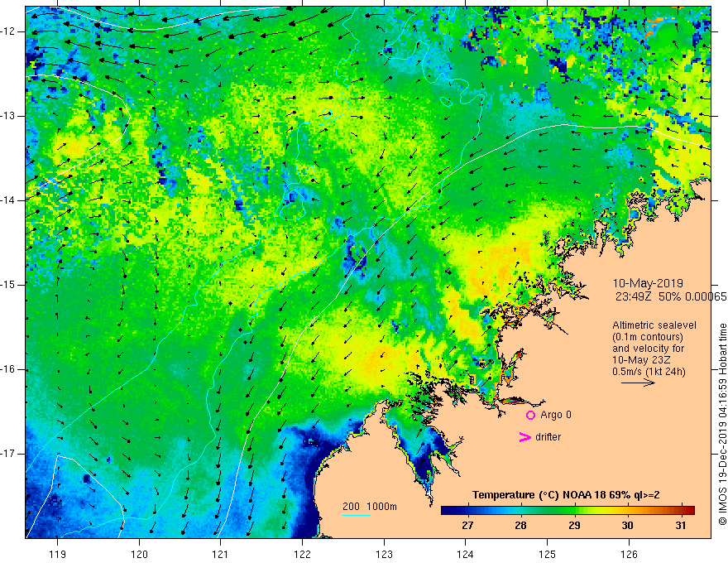Click the 'drifter' legend label
Viewport: 728px width, 563px height.
coord(548,437)
